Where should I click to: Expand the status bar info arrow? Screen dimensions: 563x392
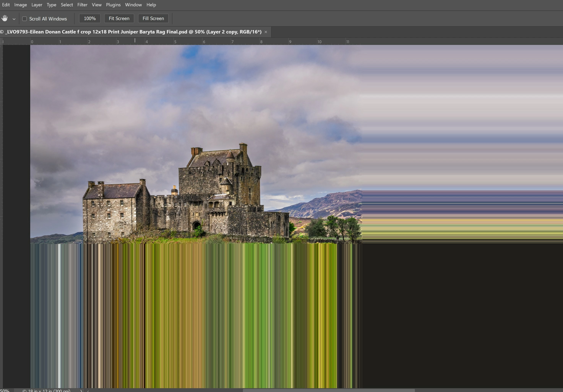[81, 390]
